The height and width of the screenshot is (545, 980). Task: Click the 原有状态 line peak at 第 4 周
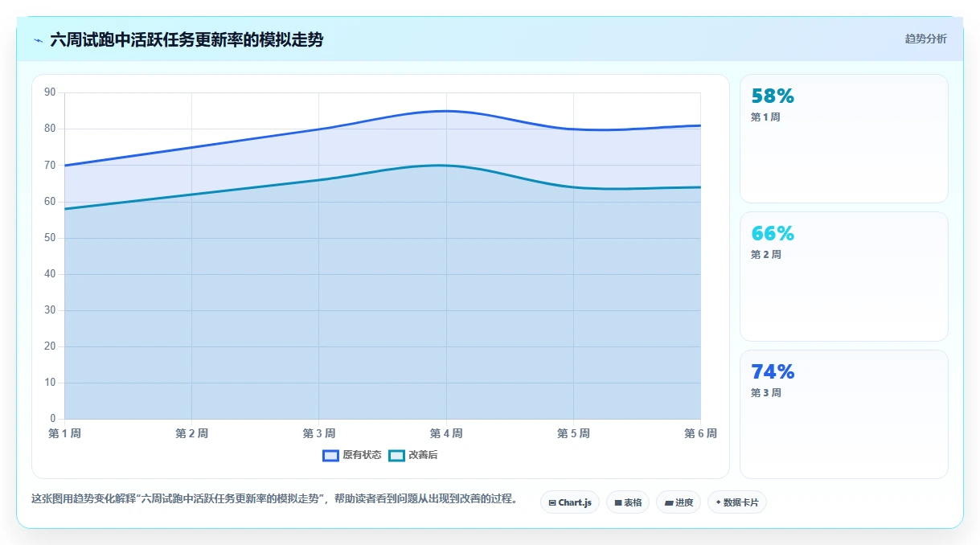[446, 111]
